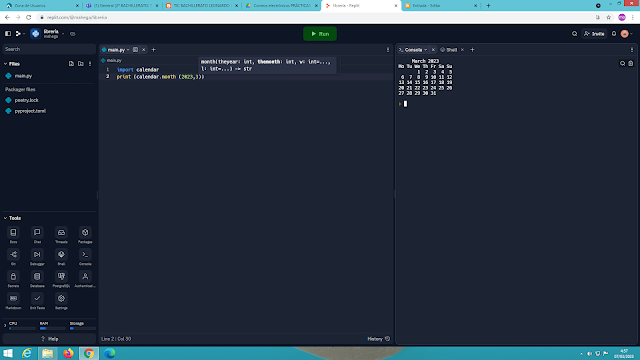Open the History view

coord(378,339)
